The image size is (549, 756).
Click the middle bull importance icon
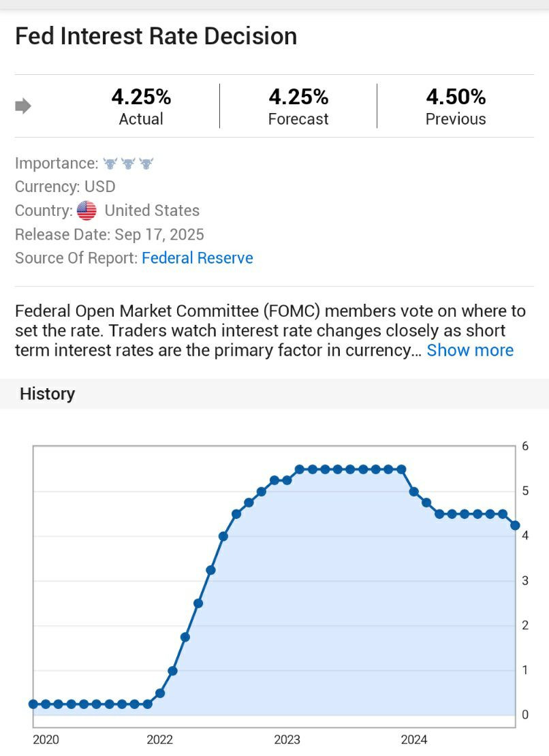tap(128, 163)
